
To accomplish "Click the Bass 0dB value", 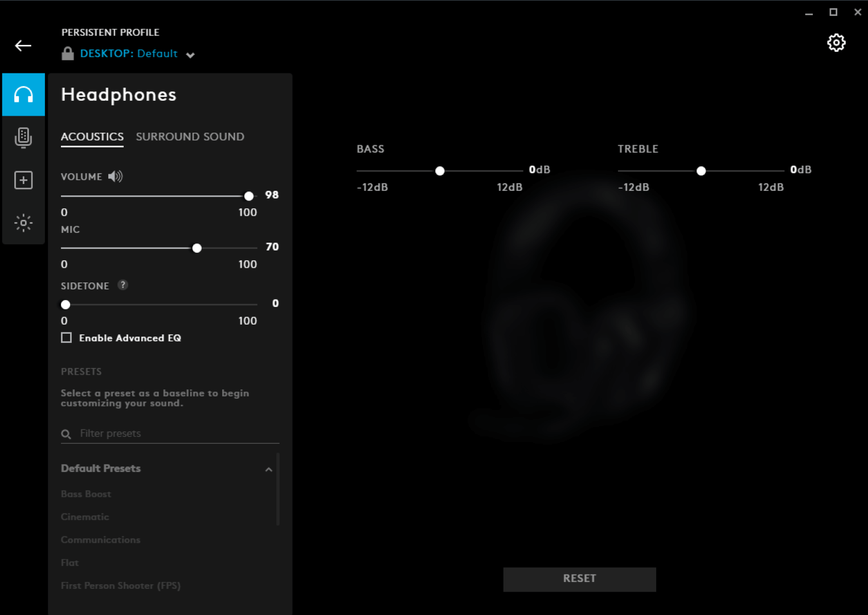I will click(539, 170).
